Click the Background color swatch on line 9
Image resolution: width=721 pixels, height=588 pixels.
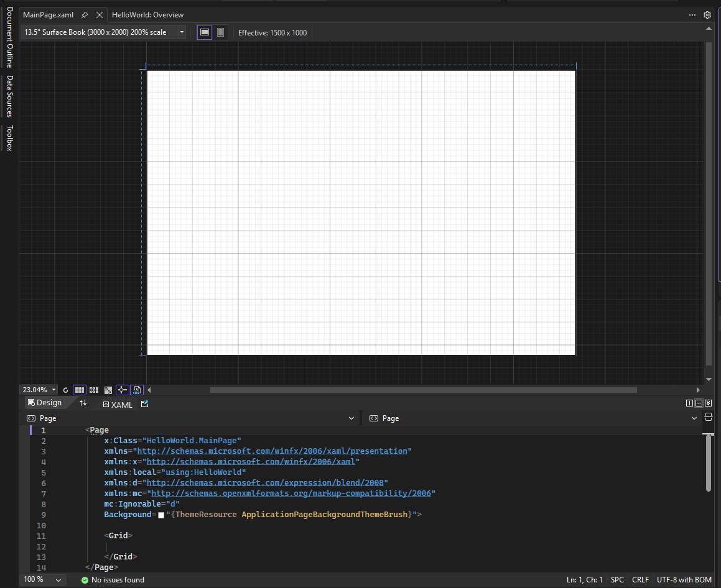160,515
